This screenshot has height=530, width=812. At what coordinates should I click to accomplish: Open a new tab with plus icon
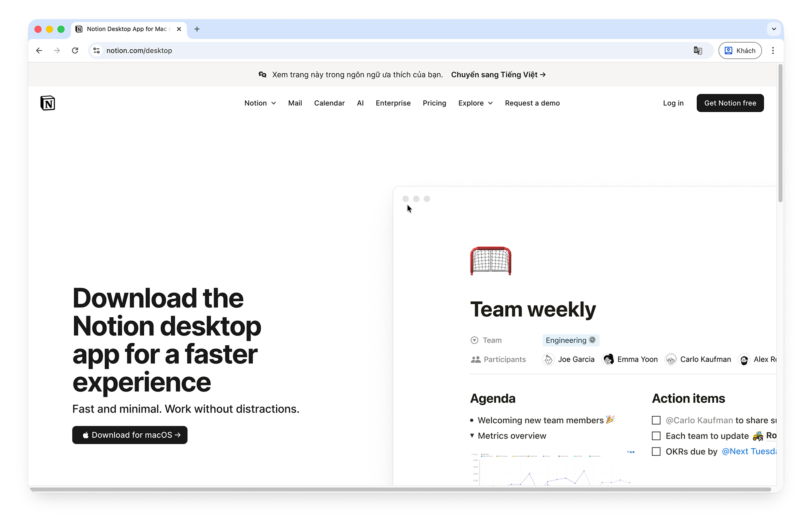(x=197, y=29)
